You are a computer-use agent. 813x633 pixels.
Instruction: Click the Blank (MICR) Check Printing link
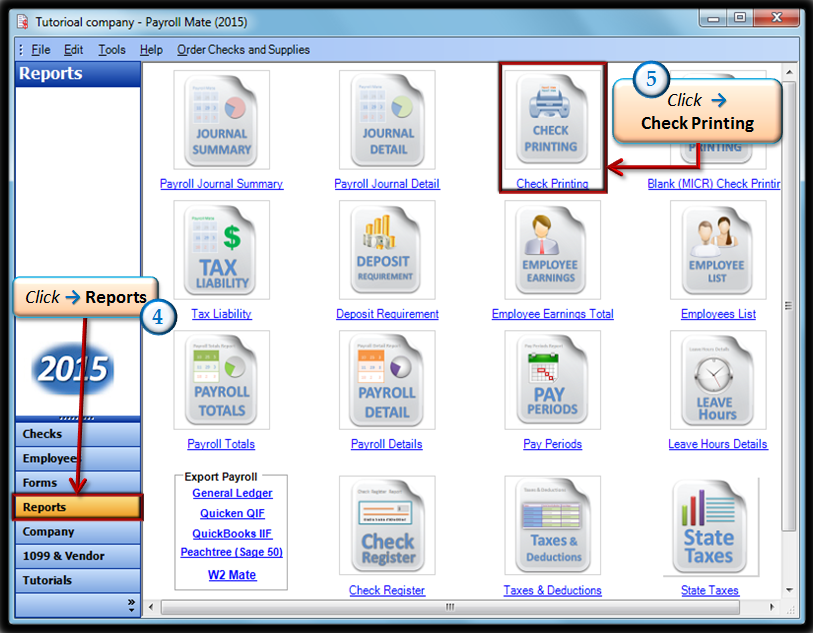713,184
